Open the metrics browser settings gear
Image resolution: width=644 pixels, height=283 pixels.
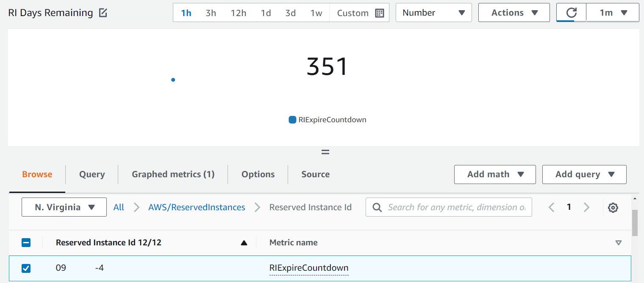click(613, 207)
